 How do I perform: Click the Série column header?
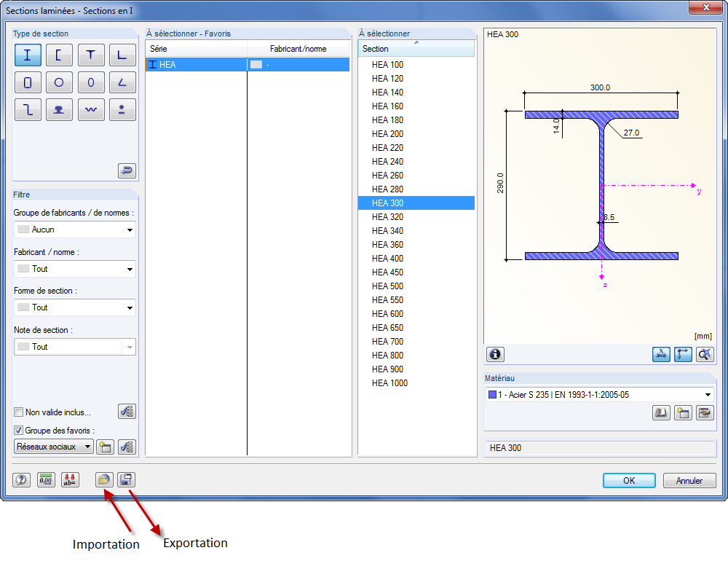pos(197,49)
